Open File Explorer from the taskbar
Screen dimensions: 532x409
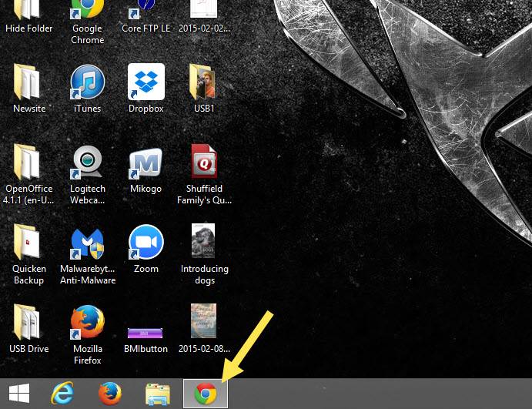[x=158, y=394]
